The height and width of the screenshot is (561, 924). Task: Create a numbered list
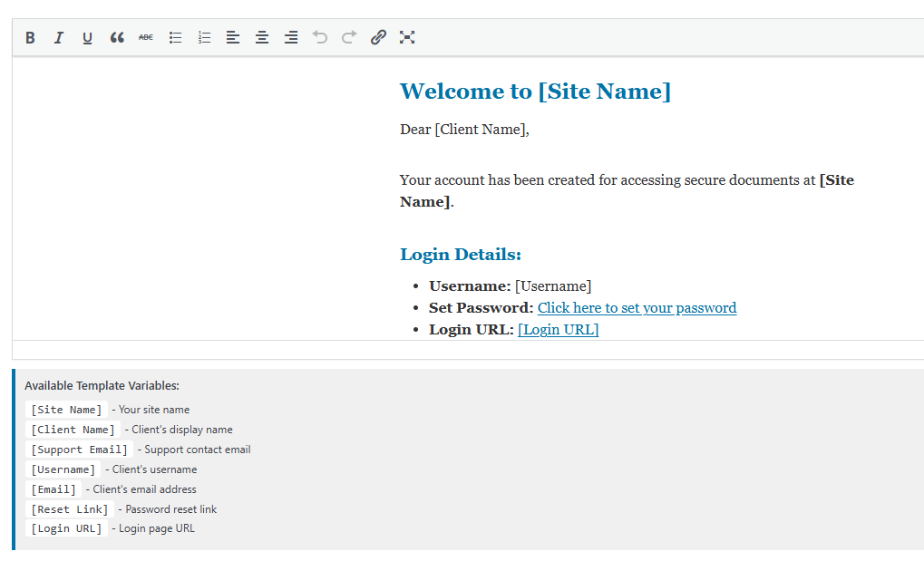pos(204,38)
